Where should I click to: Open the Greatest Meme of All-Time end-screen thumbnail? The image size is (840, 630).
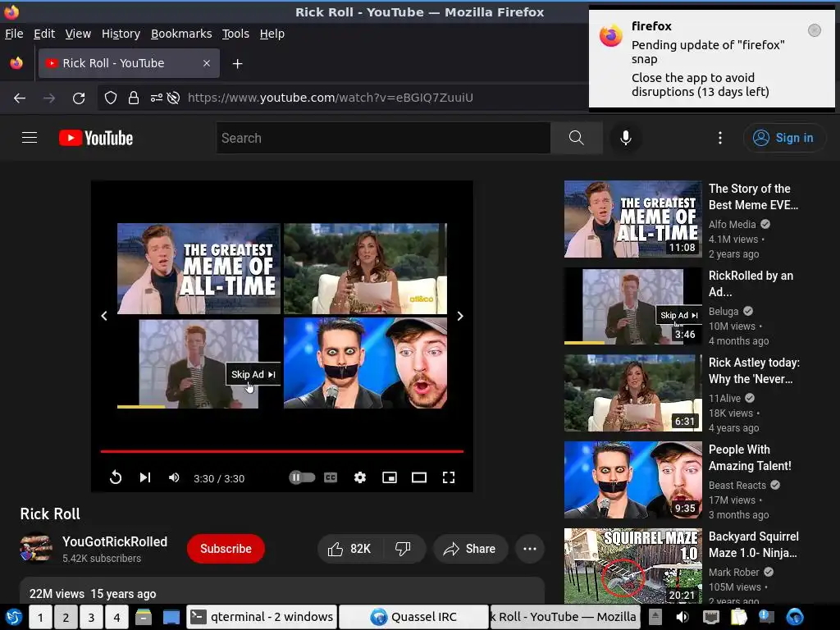(x=199, y=268)
